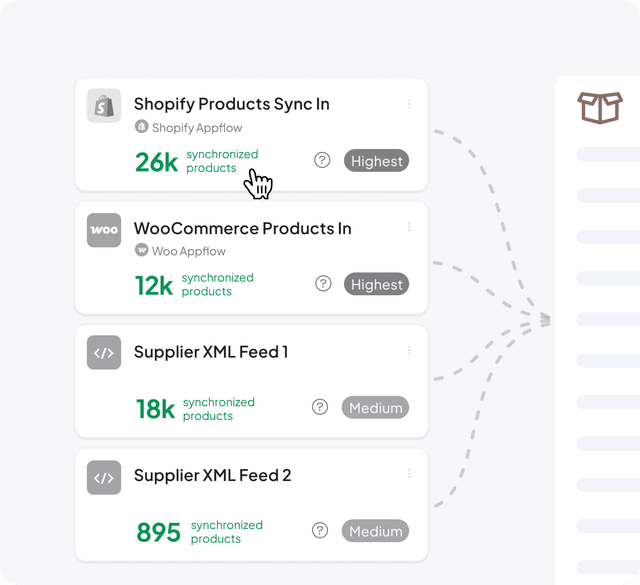Click Supplier XML Feed 1 code icon

point(104,353)
